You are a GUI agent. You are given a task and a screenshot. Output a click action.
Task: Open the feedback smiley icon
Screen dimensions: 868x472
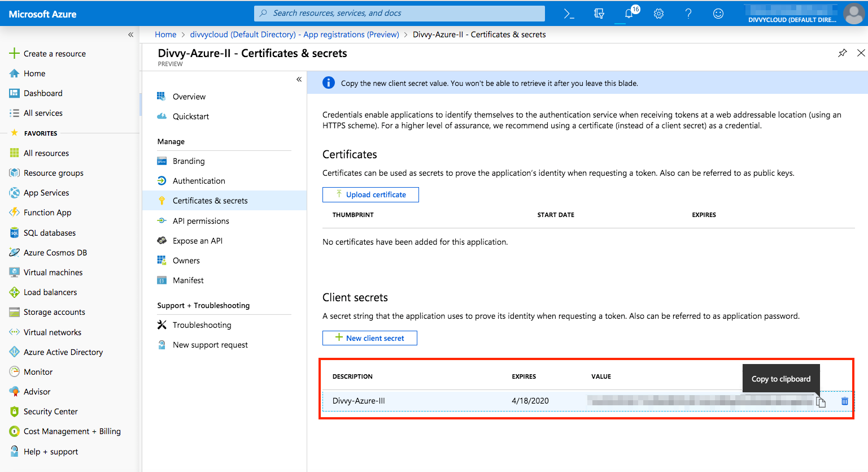point(718,14)
